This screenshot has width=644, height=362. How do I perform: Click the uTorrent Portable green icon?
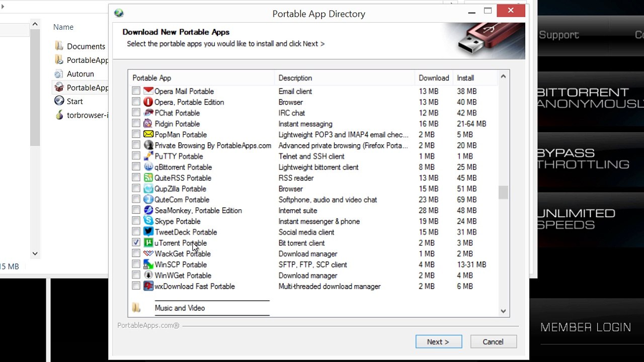(148, 243)
